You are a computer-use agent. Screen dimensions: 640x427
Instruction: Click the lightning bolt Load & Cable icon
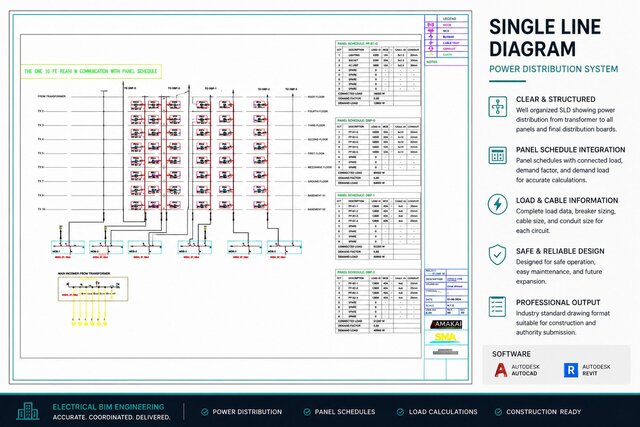[498, 204]
